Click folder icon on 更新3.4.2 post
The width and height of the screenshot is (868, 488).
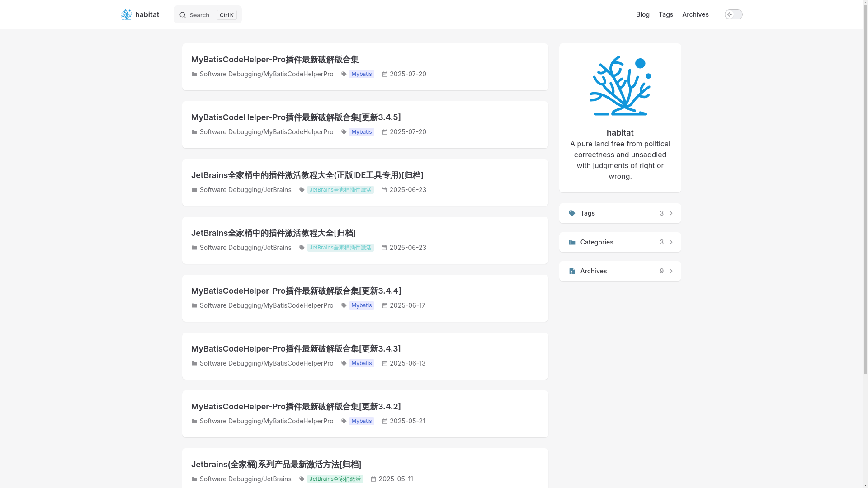194,421
